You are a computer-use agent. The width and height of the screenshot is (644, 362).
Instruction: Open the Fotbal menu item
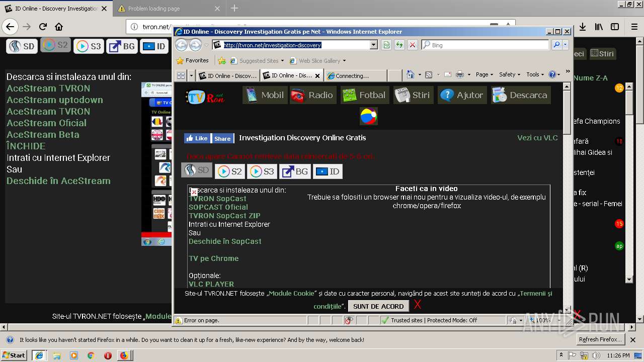[364, 95]
